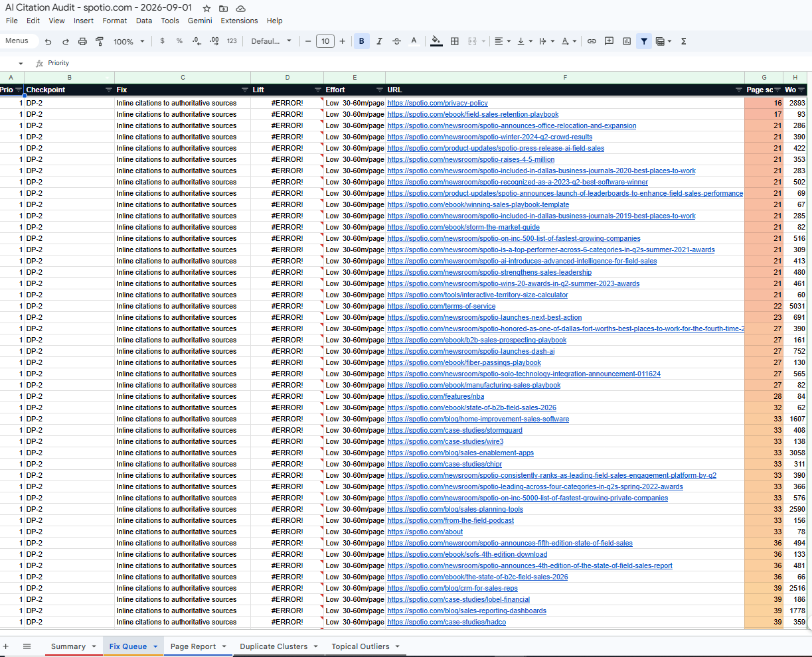Undo the last action
Image resolution: width=812 pixels, height=657 pixels.
(x=48, y=41)
